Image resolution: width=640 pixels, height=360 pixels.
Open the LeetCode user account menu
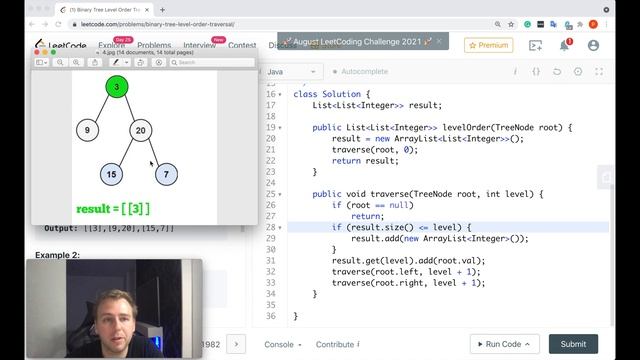pyautogui.click(x=593, y=45)
